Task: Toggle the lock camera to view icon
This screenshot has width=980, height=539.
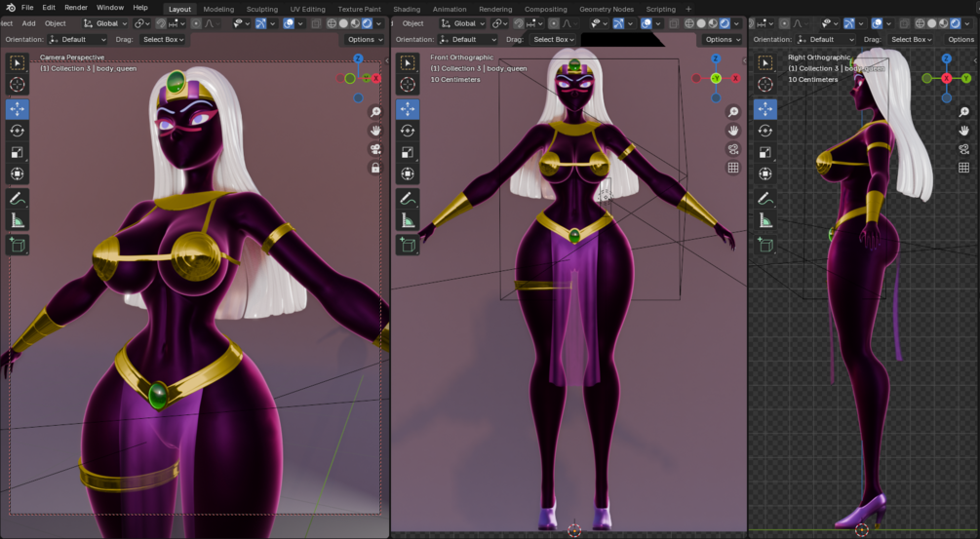Action: pyautogui.click(x=375, y=168)
